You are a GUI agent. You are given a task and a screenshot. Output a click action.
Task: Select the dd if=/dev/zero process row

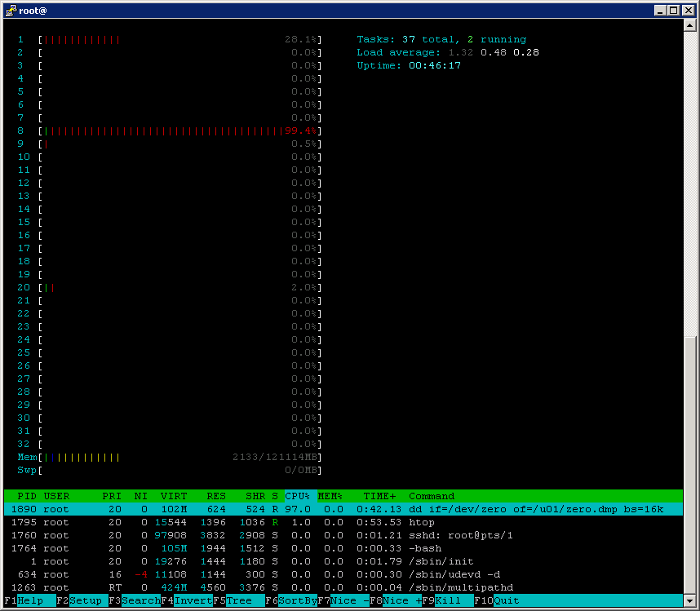pos(343,509)
